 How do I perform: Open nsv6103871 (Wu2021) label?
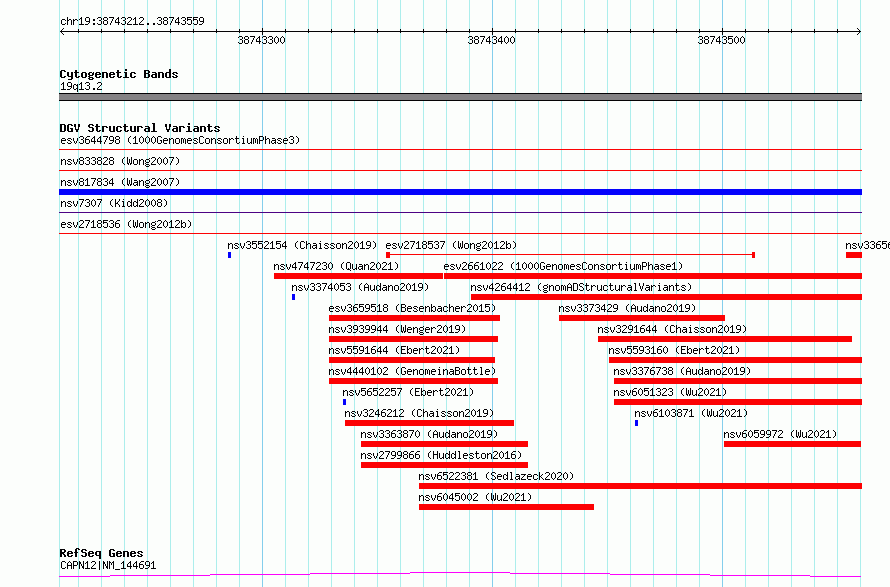(x=691, y=413)
